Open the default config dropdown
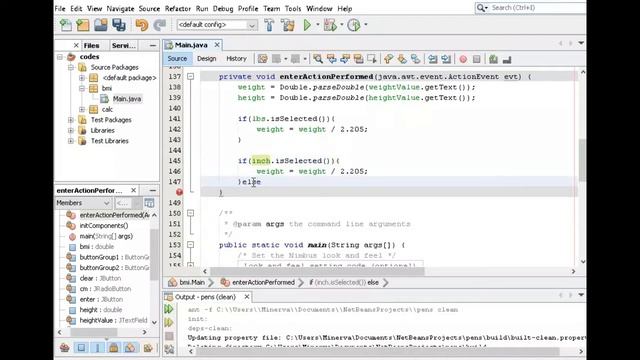This screenshot has width=640, height=360. (x=217, y=25)
